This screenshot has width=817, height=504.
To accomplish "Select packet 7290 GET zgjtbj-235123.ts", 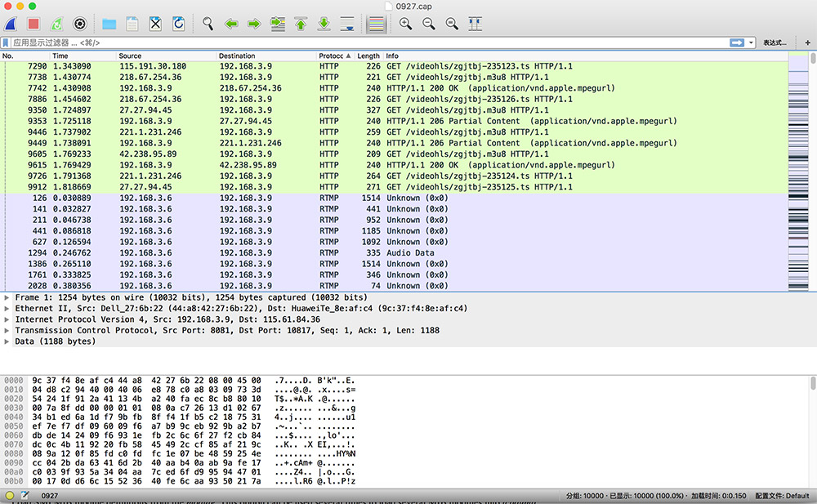I will pyautogui.click(x=394, y=66).
